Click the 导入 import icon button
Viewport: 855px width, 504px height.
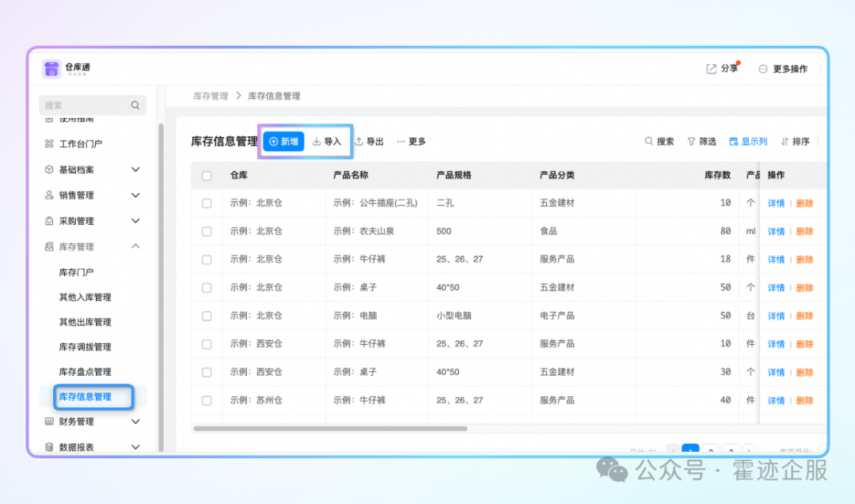coord(317,142)
